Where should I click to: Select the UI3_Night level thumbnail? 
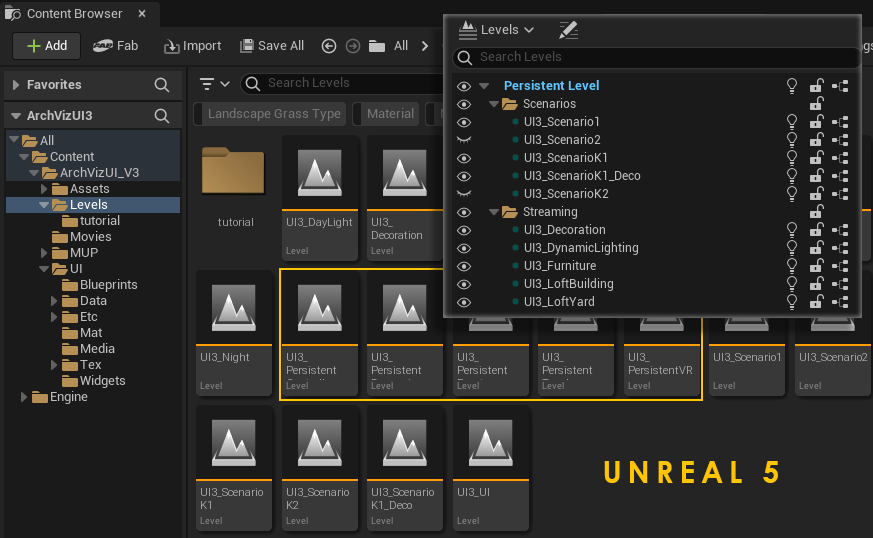click(234, 333)
